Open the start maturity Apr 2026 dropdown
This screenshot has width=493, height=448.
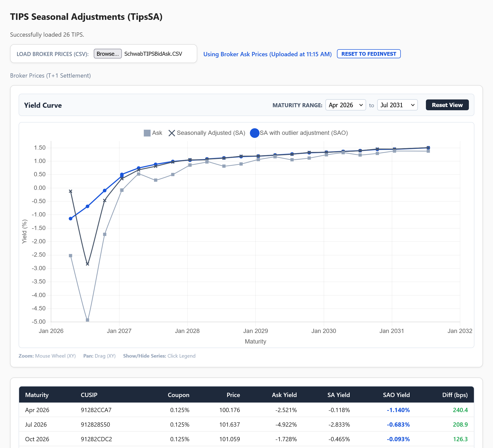pyautogui.click(x=346, y=105)
